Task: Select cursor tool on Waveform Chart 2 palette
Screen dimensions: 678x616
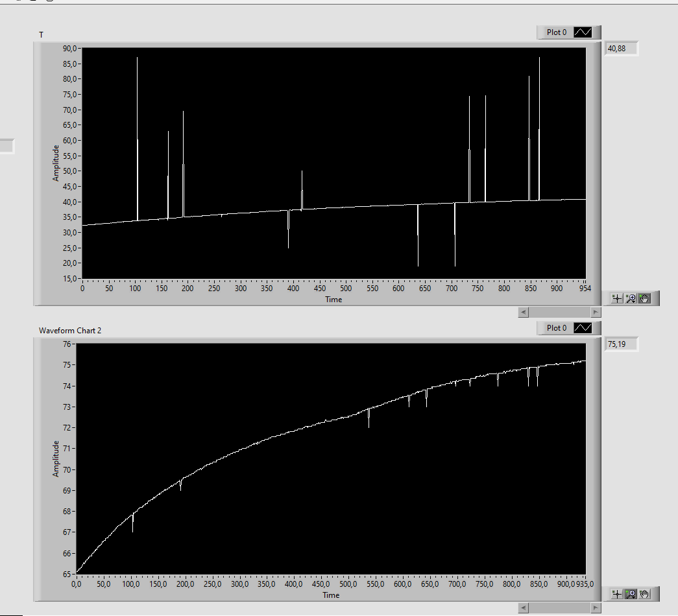Action: click(x=617, y=594)
